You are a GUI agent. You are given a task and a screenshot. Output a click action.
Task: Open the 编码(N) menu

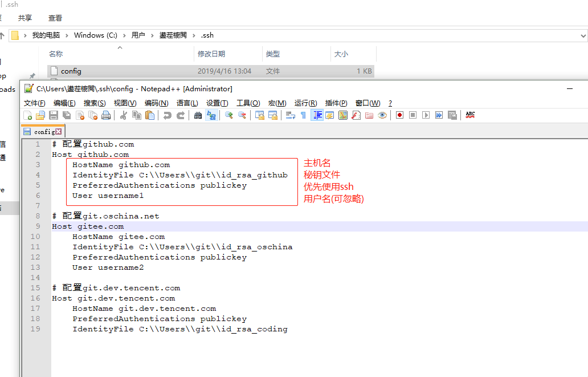click(156, 103)
